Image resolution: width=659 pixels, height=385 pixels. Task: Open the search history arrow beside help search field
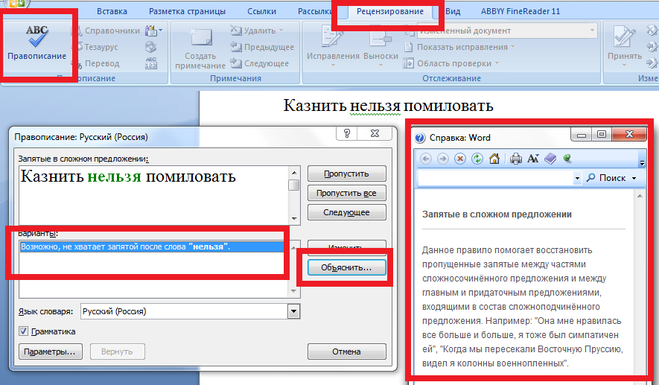[x=577, y=178]
